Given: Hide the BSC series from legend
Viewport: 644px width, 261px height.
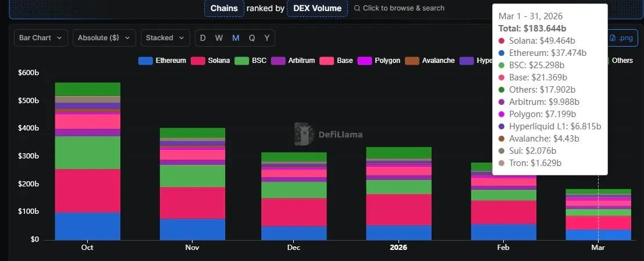Looking at the screenshot, I should 251,61.
